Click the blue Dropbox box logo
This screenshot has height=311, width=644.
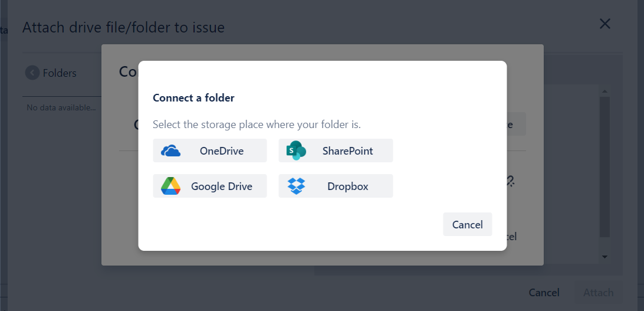click(296, 186)
